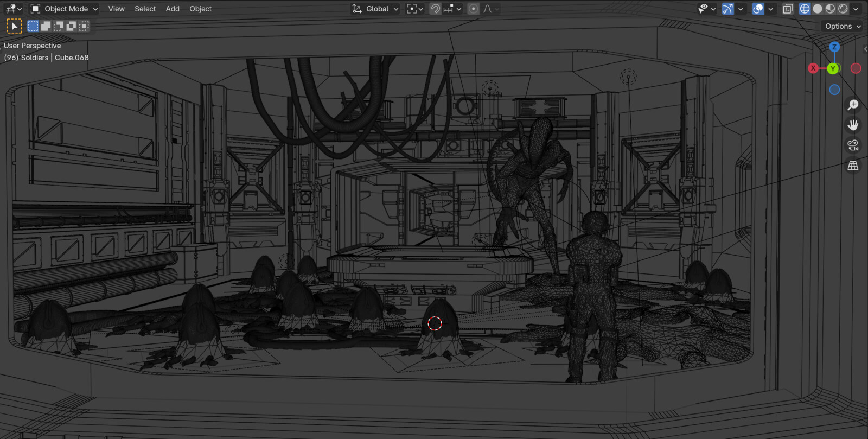Toggle snapping magnet icon
The image size is (868, 439).
435,9
